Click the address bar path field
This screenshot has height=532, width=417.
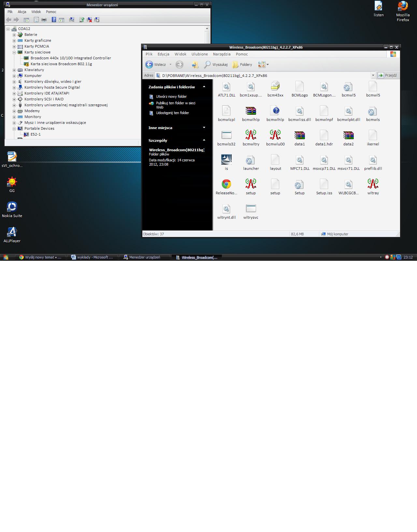tap(261, 76)
